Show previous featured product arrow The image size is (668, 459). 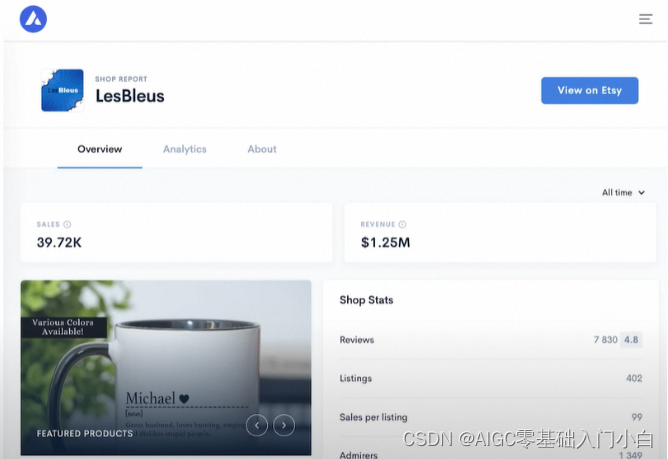coord(257,425)
